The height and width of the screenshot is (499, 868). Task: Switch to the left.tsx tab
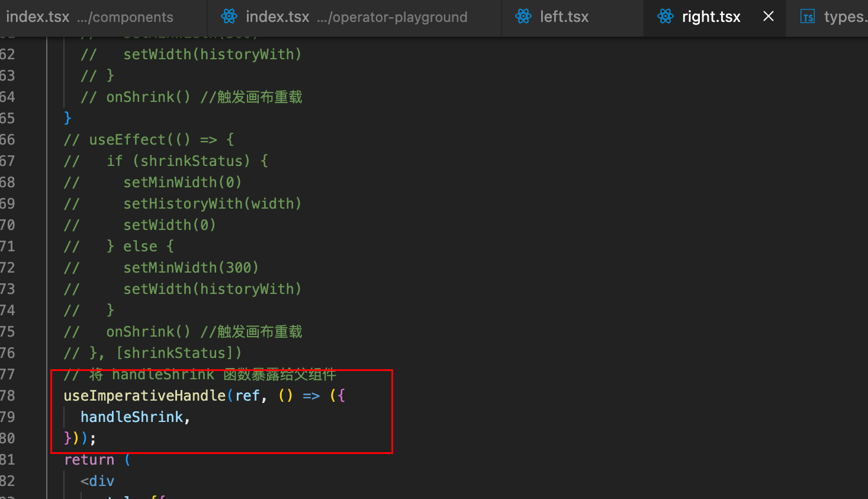click(564, 17)
